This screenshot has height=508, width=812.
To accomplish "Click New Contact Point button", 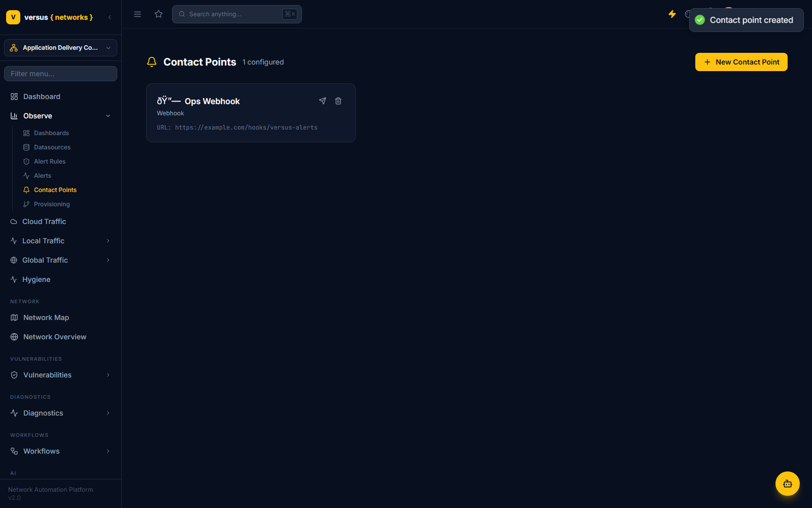I will (x=741, y=62).
